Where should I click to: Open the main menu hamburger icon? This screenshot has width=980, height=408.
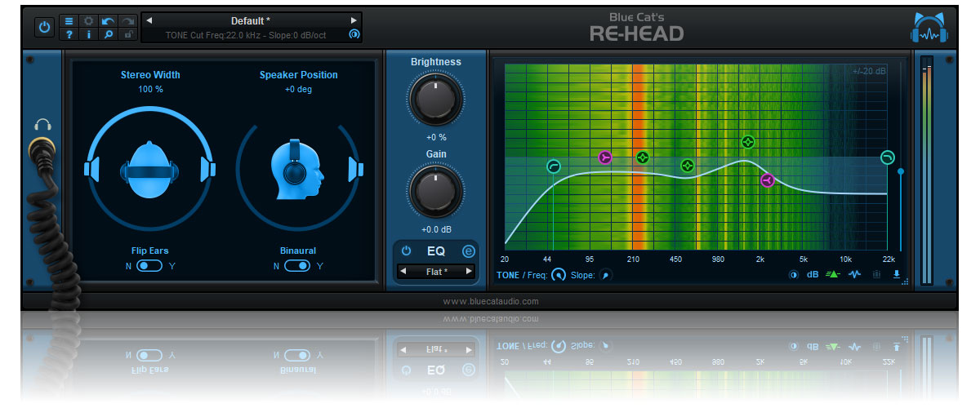pos(69,20)
